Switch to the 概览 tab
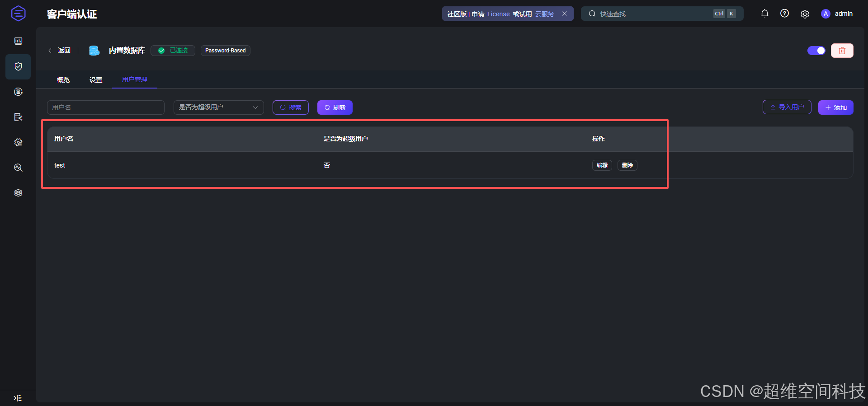 pyautogui.click(x=63, y=80)
